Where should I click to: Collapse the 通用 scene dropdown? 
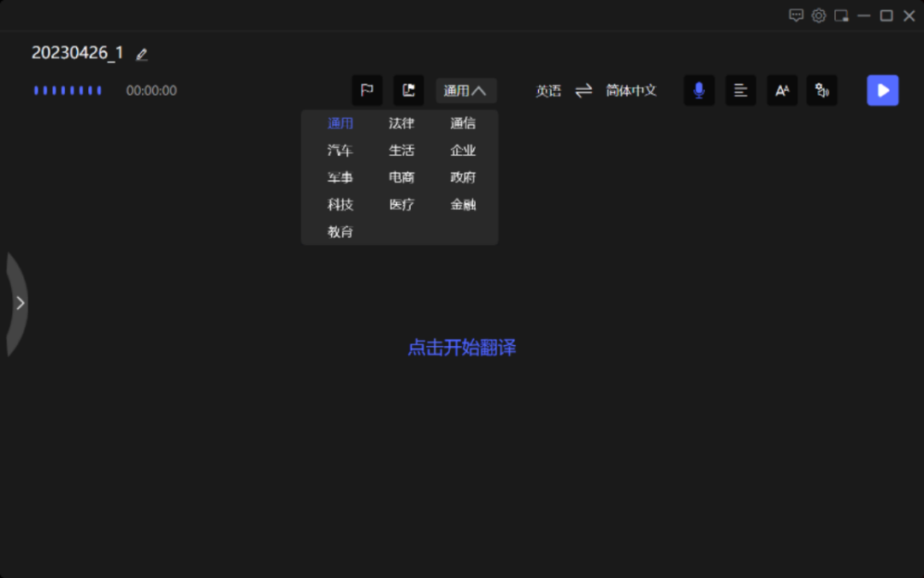[x=465, y=90]
